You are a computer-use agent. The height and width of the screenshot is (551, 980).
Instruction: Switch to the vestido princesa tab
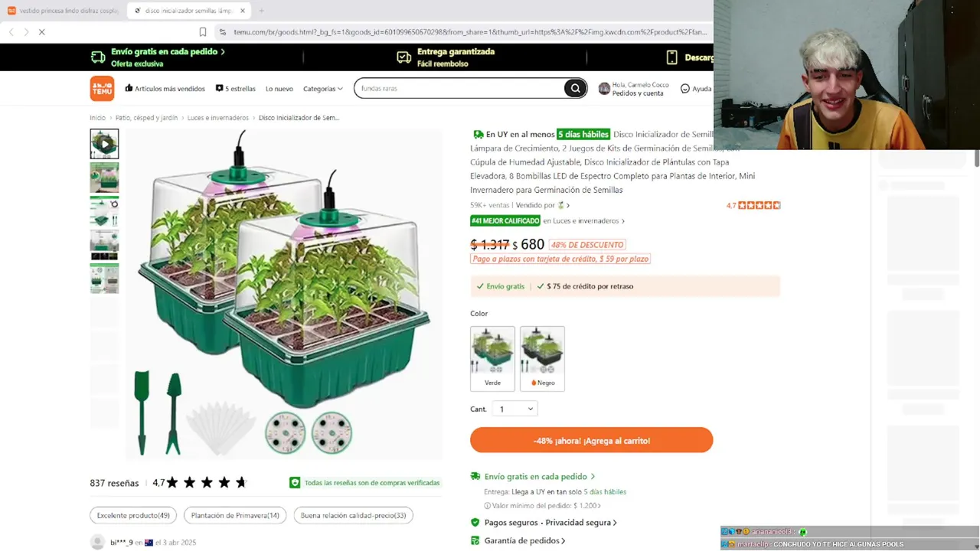(63, 11)
